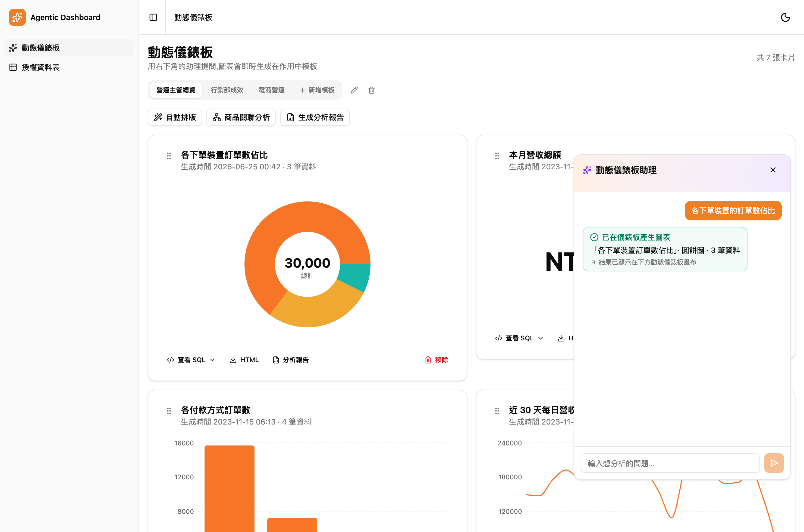Click the 240000 axis label on revenue chart

coord(510,443)
